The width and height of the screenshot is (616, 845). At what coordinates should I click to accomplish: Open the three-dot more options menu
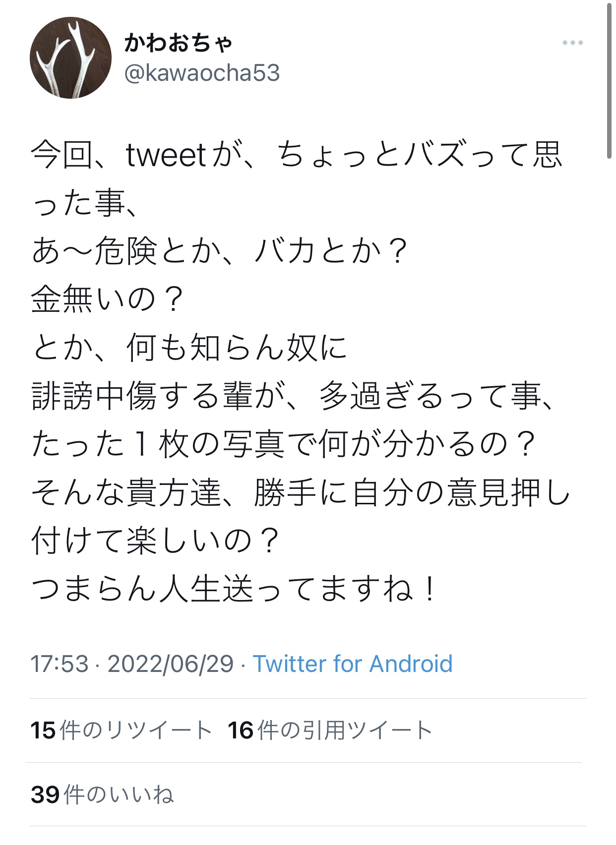[572, 43]
